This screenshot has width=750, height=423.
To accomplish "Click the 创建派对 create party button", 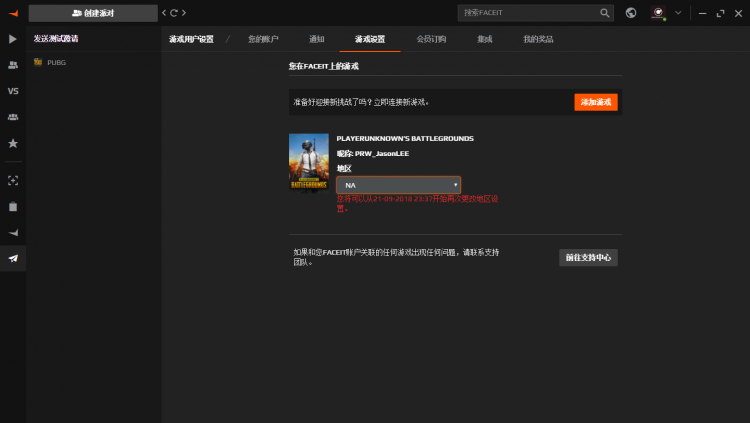I will click(x=93, y=13).
